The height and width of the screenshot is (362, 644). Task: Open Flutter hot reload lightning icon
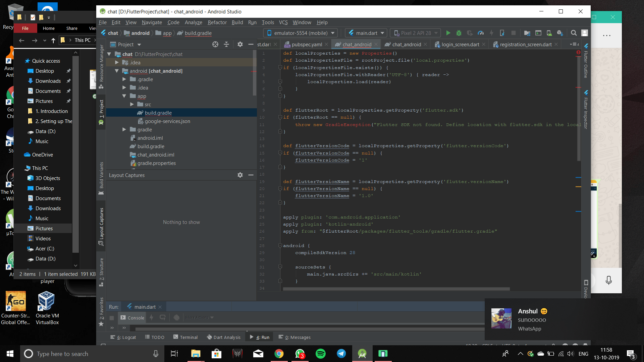(491, 33)
